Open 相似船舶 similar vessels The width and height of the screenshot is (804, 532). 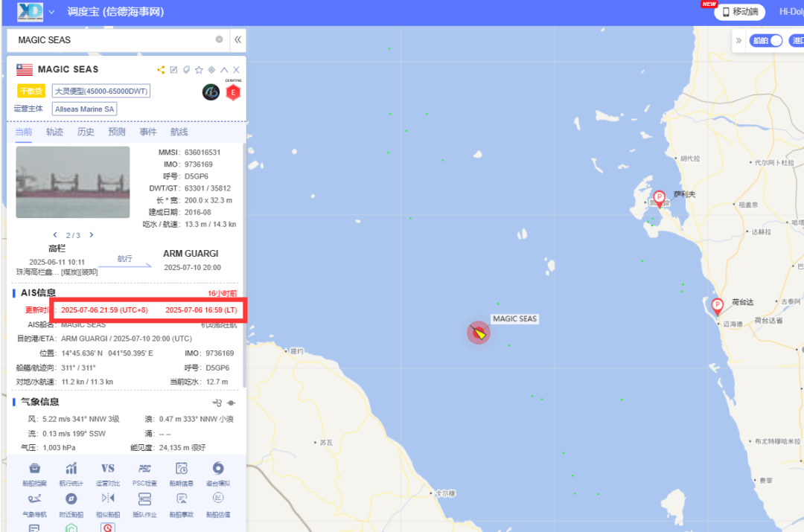[108, 504]
